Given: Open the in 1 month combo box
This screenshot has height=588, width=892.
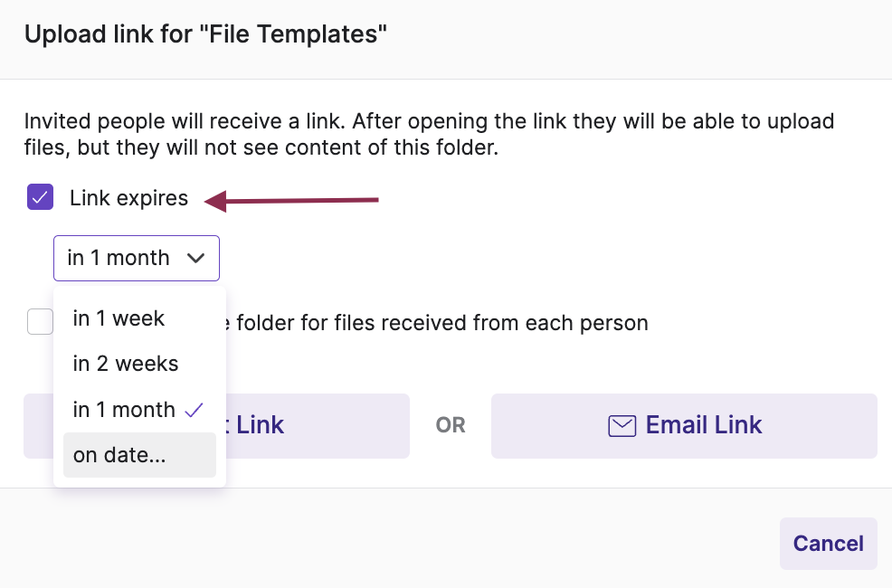Looking at the screenshot, I should (x=137, y=258).
